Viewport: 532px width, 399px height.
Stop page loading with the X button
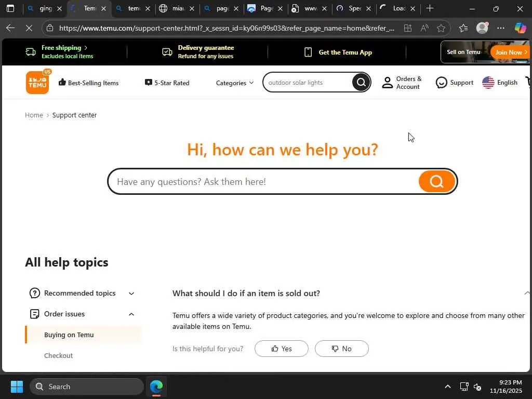point(29,28)
